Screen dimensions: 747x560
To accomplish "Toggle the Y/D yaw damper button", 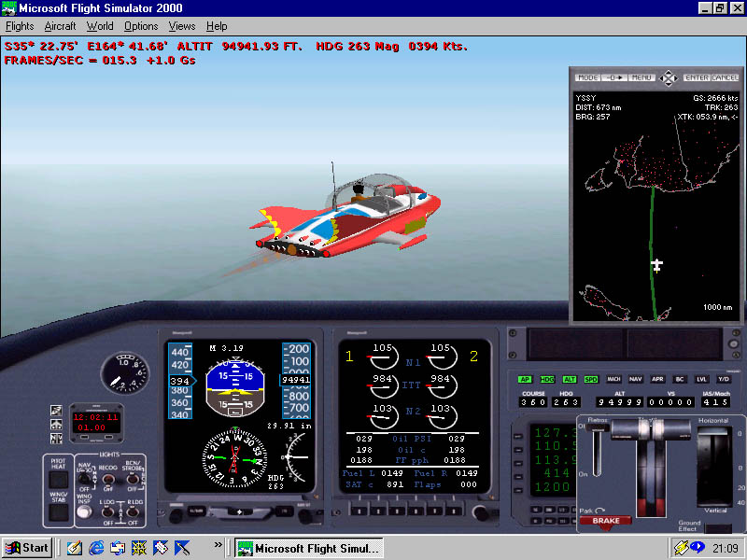I will [724, 380].
